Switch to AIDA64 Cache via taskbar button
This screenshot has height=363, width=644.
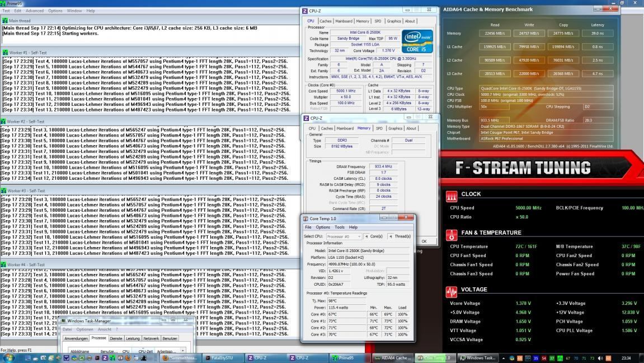394,358
